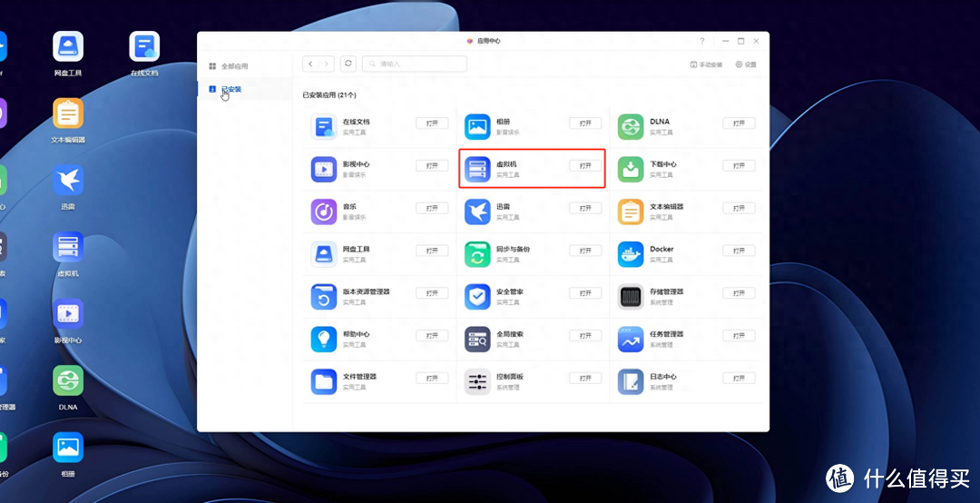Click the 全局搜索 app icon

[477, 339]
